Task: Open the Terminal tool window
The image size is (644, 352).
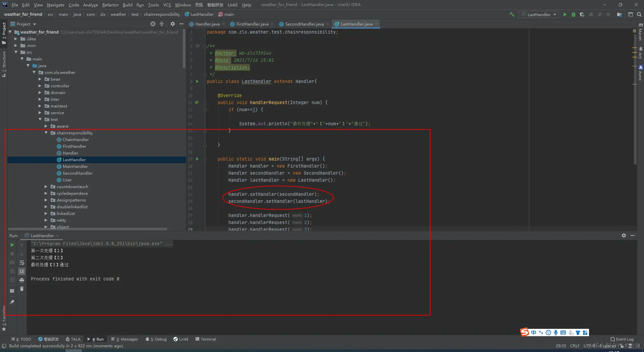Action: coord(206,339)
